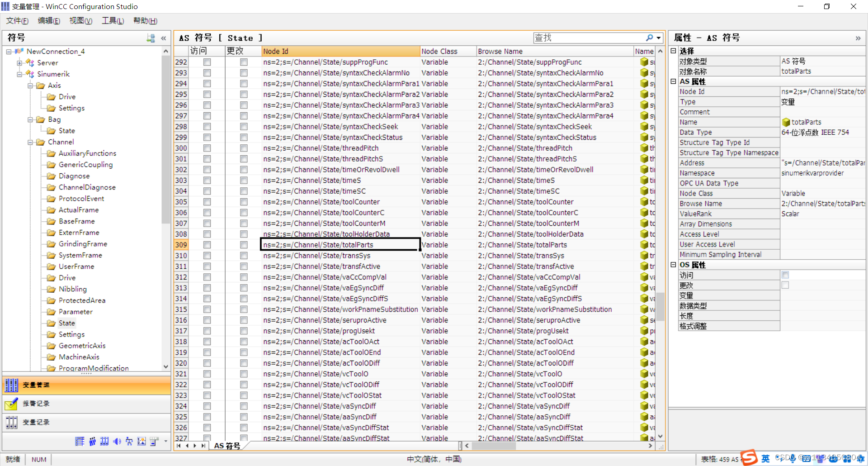Viewport: 868px width, 466px height.
Task: Open the report/layout icon in navigation bar
Action: (154, 442)
